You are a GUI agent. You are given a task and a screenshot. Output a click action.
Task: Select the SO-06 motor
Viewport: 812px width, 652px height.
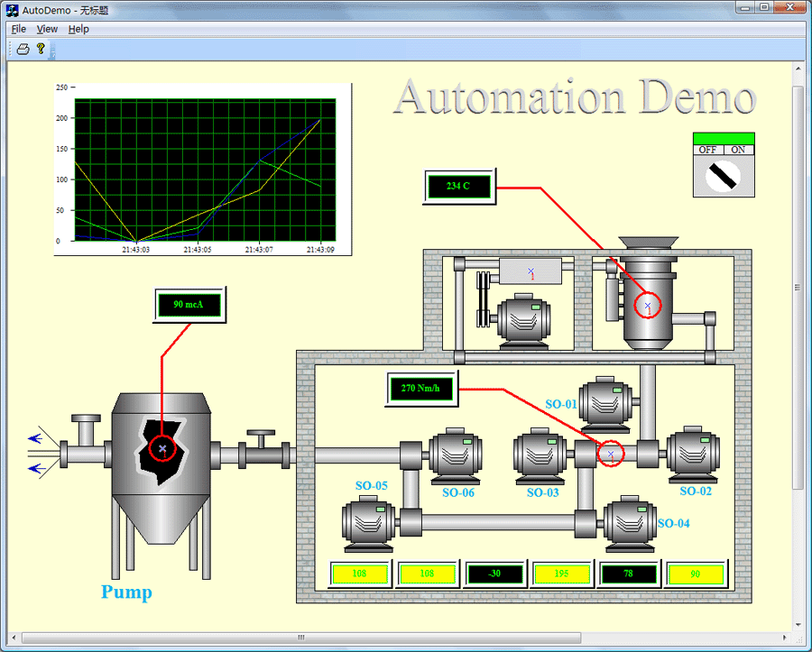[x=455, y=457]
